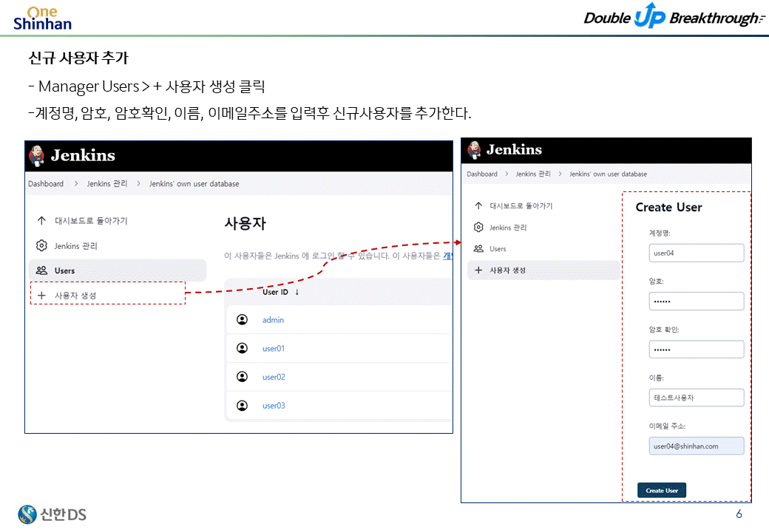The height and width of the screenshot is (532, 769).
Task: Expand chevron after Jenkins 관리 in left breadcrumb
Action: [138, 184]
